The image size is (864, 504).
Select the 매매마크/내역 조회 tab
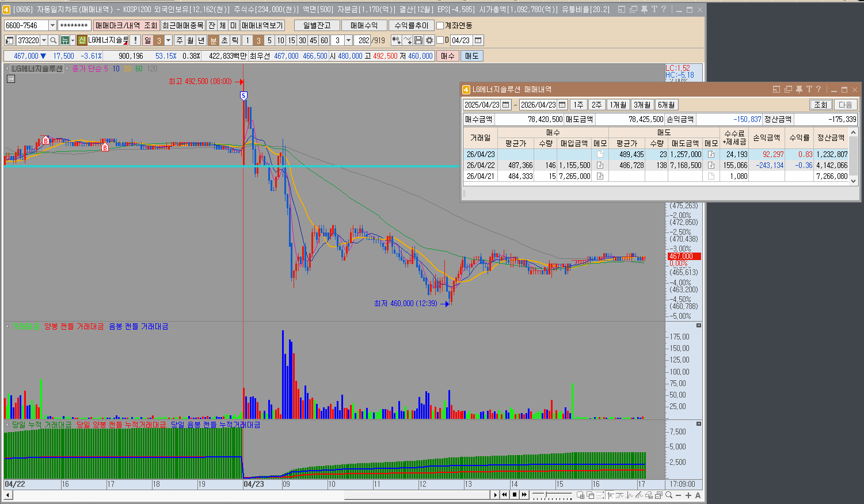pos(126,25)
